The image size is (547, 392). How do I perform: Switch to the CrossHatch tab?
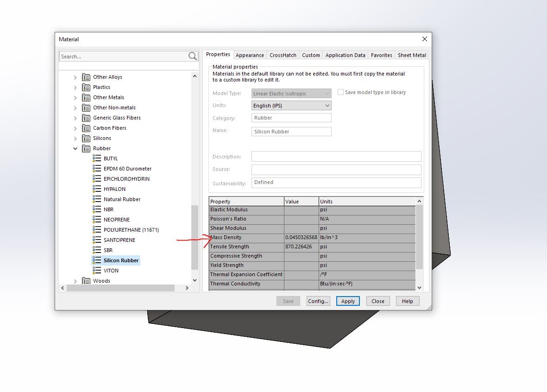tap(283, 55)
